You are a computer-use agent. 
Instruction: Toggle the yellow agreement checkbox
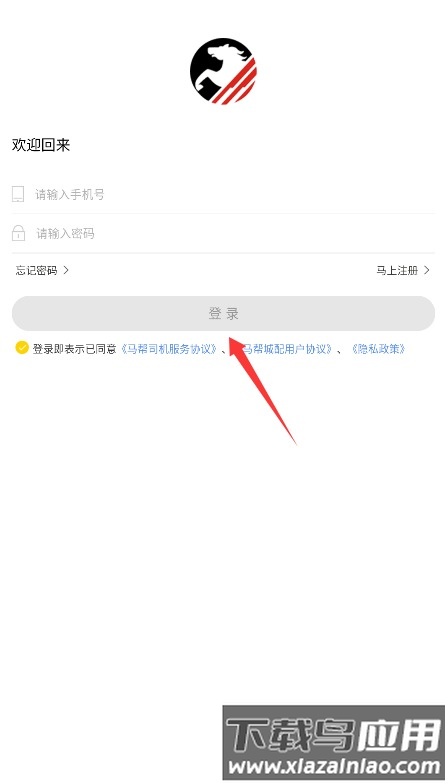coord(22,348)
